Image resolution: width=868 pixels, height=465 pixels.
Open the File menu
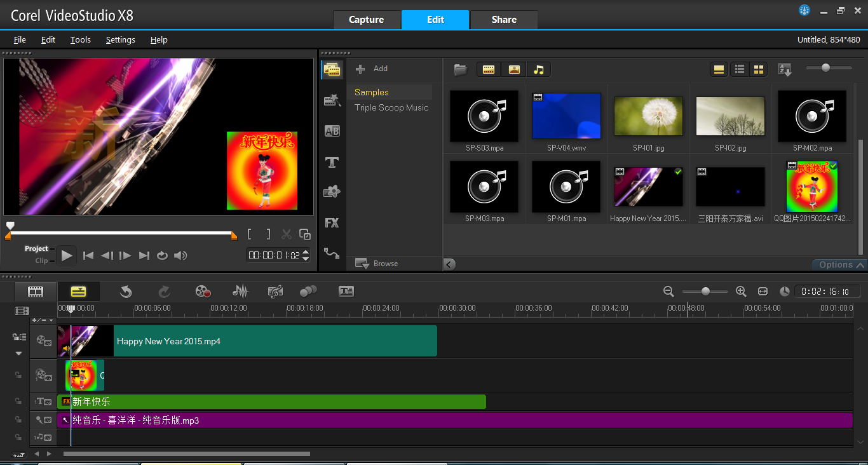pos(20,39)
